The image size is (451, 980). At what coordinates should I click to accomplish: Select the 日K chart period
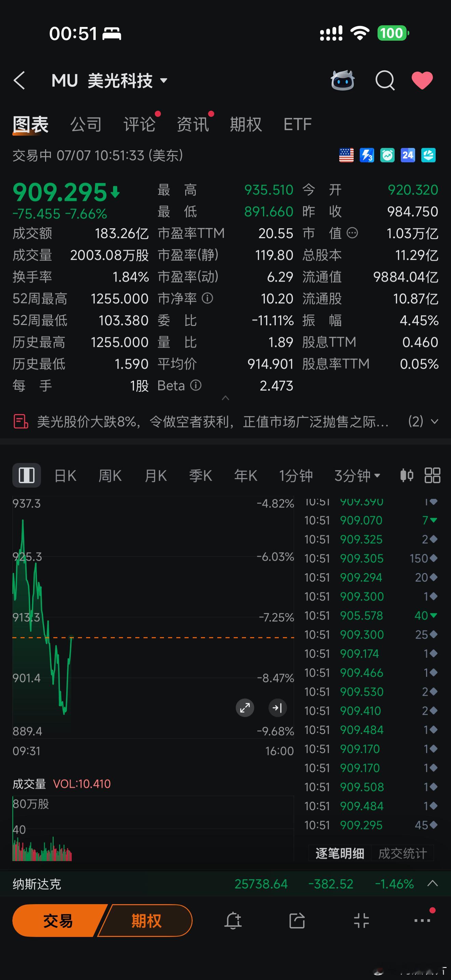[x=65, y=476]
